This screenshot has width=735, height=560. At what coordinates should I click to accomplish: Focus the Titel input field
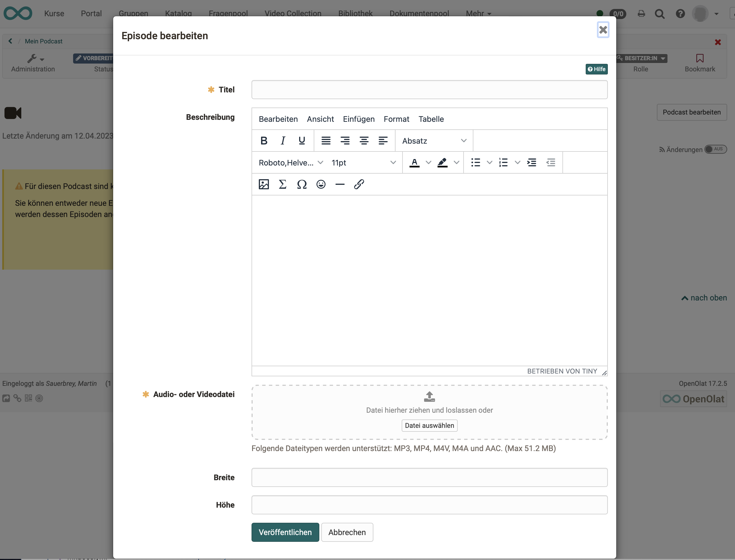pos(429,90)
